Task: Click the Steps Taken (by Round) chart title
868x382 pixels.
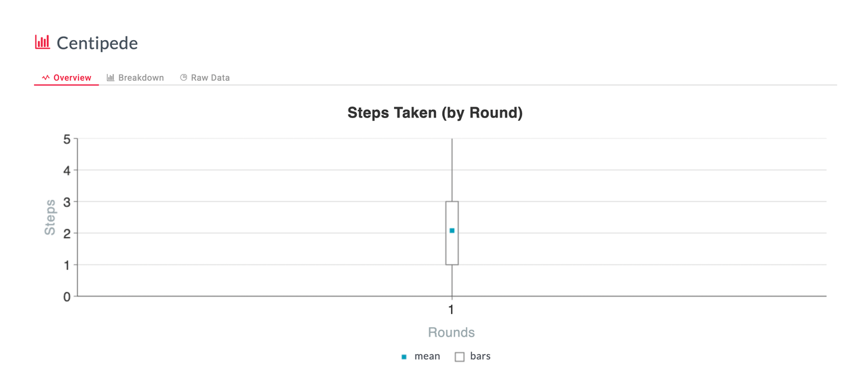Action: [x=435, y=113]
